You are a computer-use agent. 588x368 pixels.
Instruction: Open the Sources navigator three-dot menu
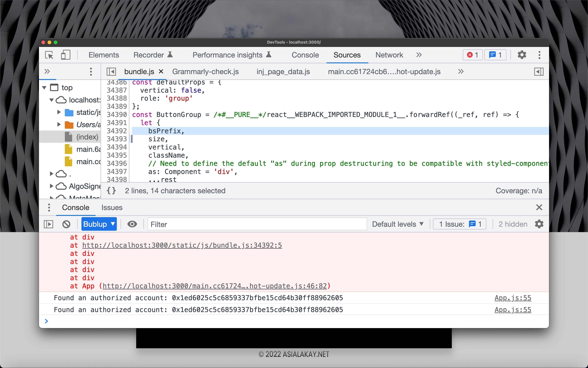(91, 72)
